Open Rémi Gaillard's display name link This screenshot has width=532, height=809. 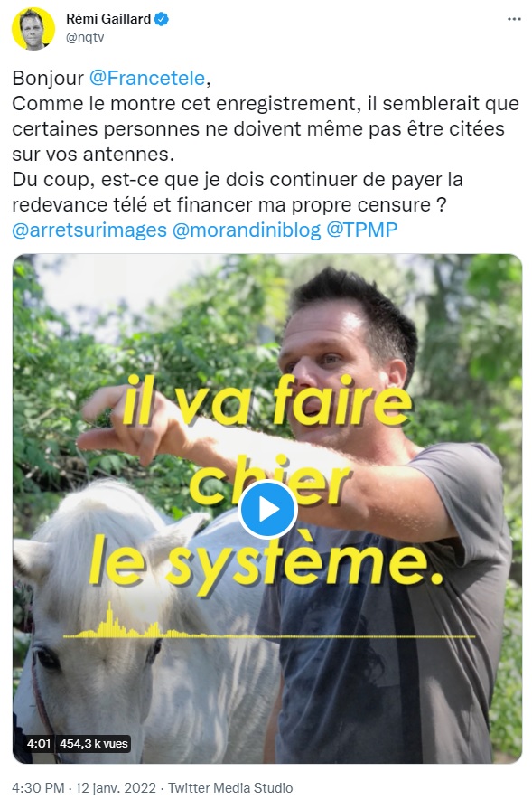pyautogui.click(x=108, y=19)
